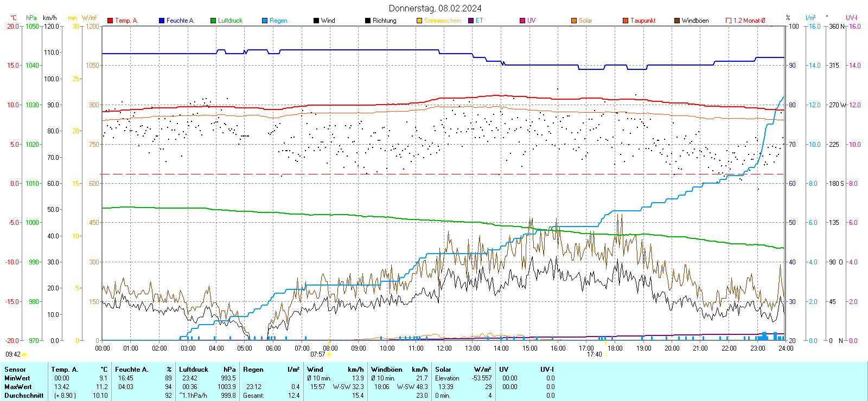The width and height of the screenshot is (868, 401).
Task: Click the Sensor column header in table
Action: tap(15, 370)
